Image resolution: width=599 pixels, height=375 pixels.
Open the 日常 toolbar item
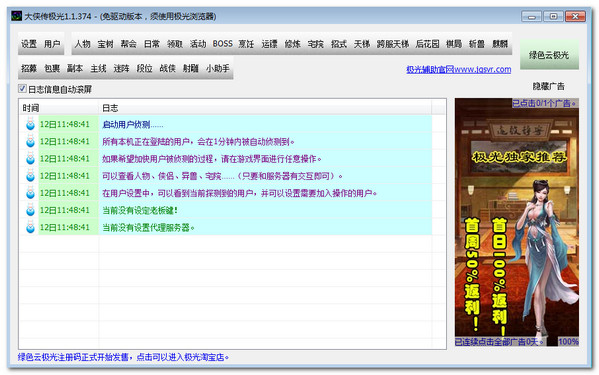(x=152, y=44)
